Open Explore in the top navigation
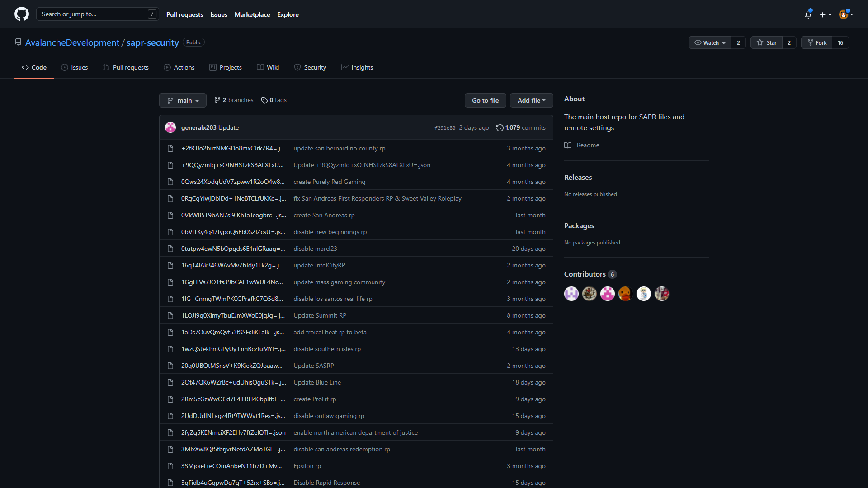Image resolution: width=868 pixels, height=488 pixels. [288, 14]
